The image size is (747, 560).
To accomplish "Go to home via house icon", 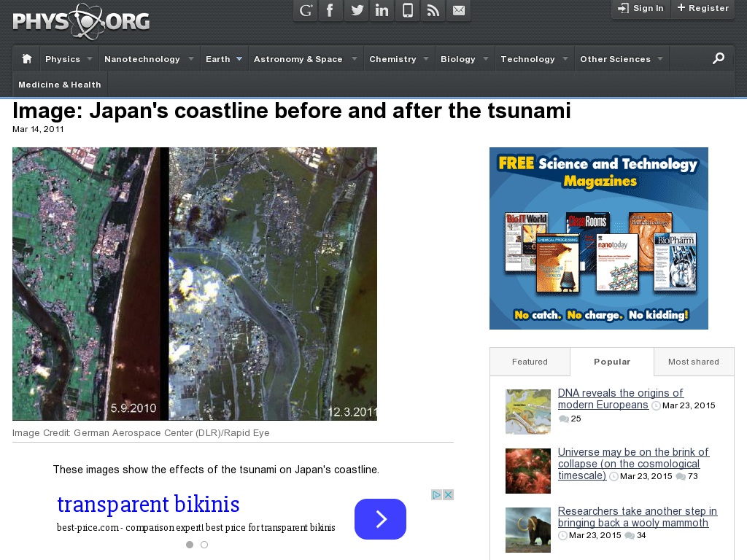I will pyautogui.click(x=27, y=58).
